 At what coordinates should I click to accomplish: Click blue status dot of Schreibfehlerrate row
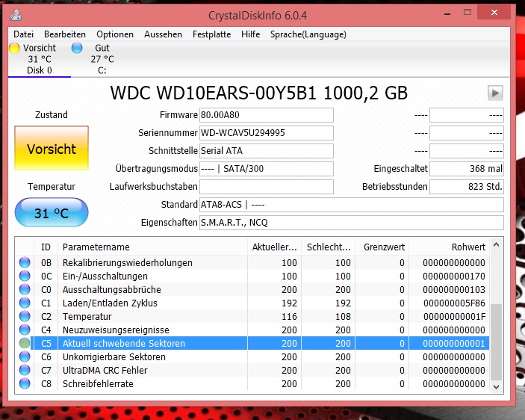[x=25, y=383]
